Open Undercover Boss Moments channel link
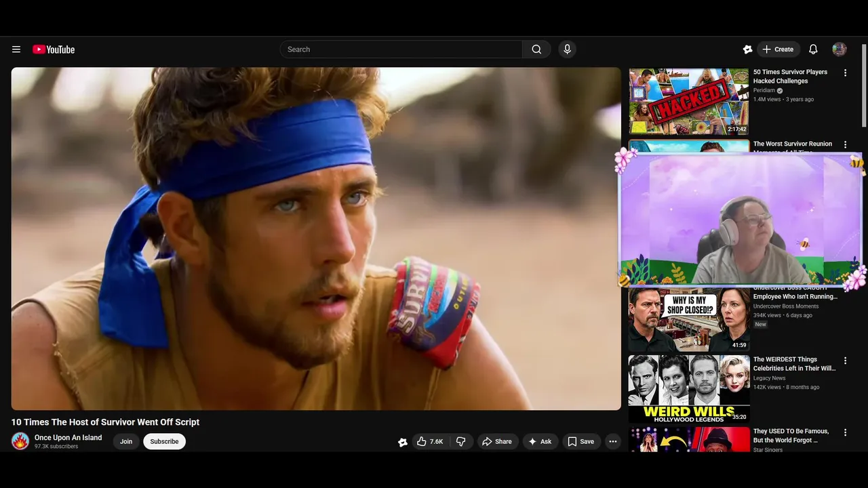 pos(786,306)
